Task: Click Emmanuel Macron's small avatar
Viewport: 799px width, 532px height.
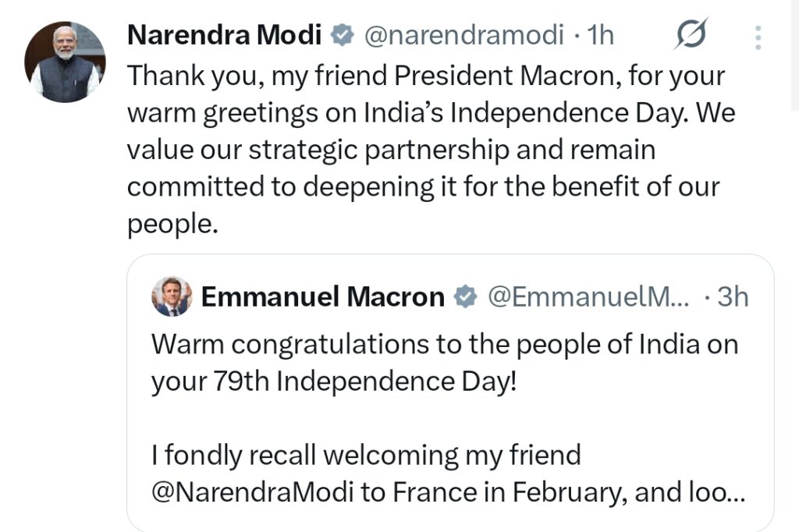Action: click(172, 296)
